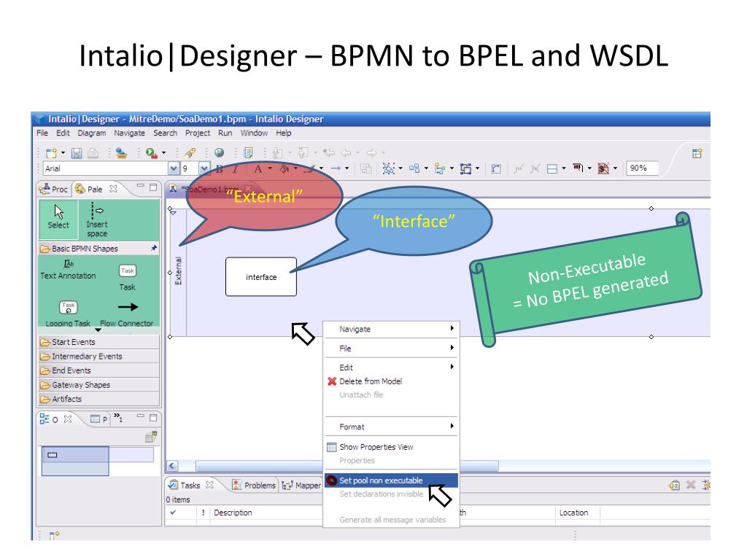Open the font size 9 dropdown
747x560 pixels.
[x=204, y=168]
